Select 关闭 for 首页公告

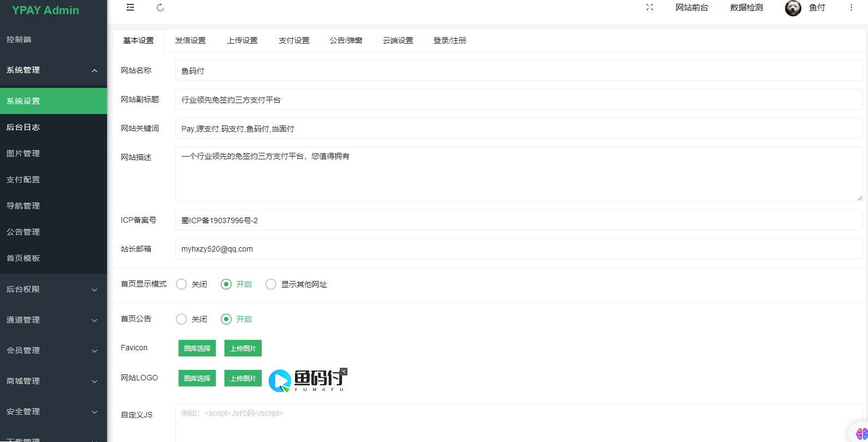tap(182, 319)
